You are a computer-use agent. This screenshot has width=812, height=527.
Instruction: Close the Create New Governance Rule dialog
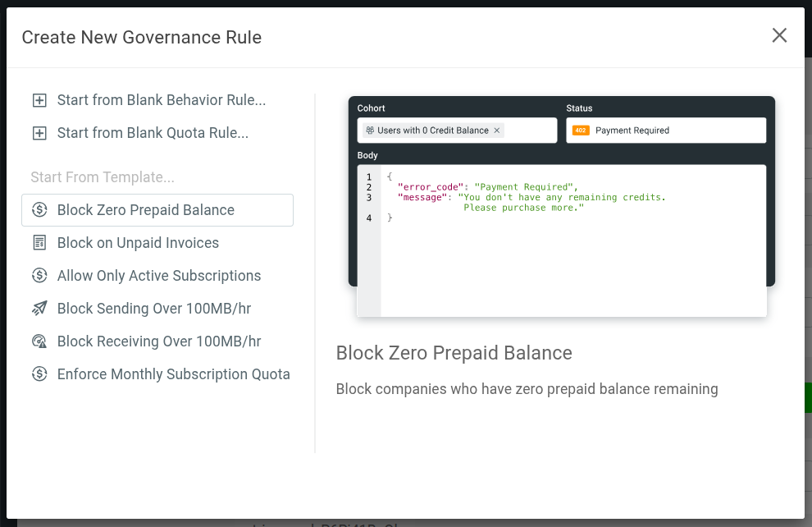(779, 35)
